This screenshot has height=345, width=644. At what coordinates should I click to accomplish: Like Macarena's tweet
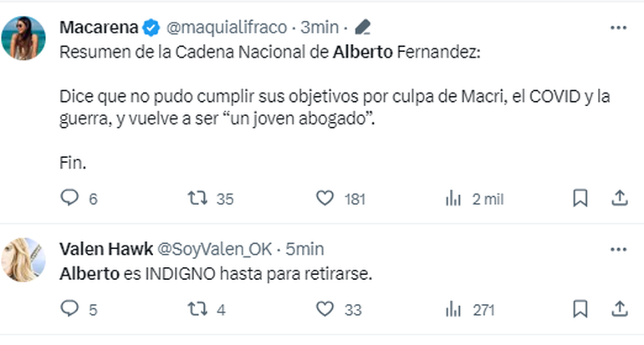pyautogui.click(x=325, y=198)
